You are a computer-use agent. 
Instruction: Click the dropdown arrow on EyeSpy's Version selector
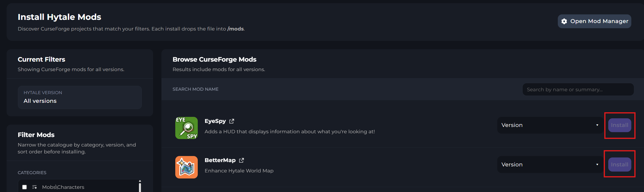tap(597, 125)
